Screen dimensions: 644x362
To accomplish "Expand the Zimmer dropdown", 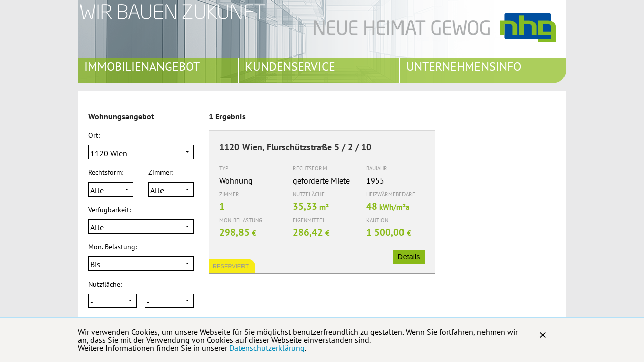I will [x=171, y=190].
